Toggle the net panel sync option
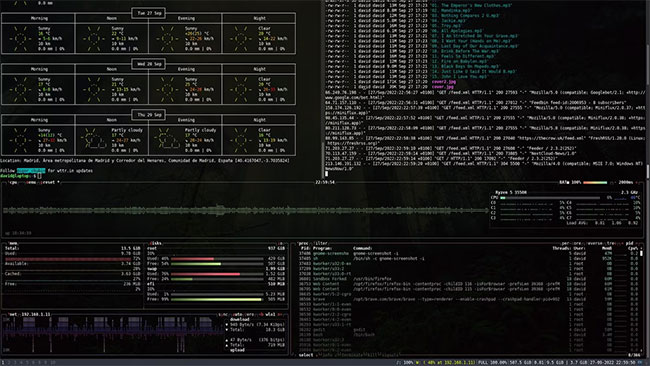The height and width of the screenshot is (366, 650). click(222, 315)
